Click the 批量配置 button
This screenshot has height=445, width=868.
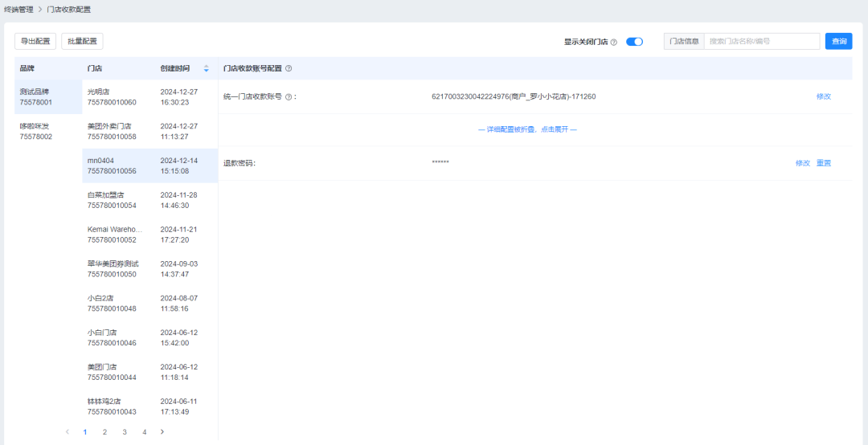pos(82,41)
